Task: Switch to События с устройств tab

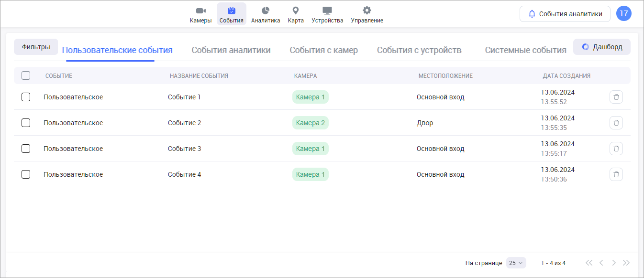Action: [x=419, y=50]
